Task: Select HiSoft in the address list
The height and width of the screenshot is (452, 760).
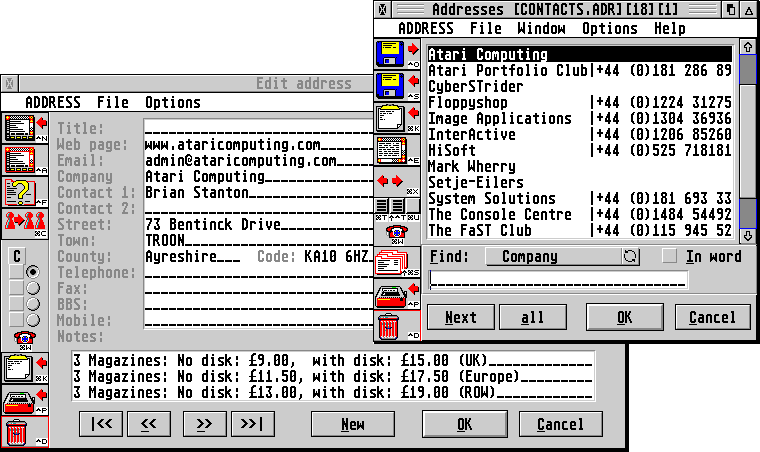Action: (x=580, y=150)
